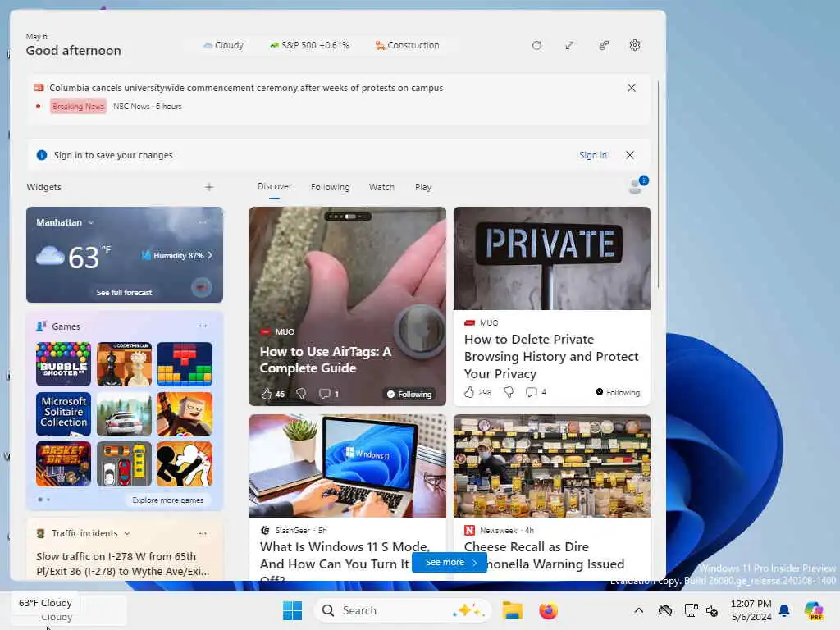Open Slow traffic on I-278 W incident
This screenshot has height=630, width=840.
123,564
